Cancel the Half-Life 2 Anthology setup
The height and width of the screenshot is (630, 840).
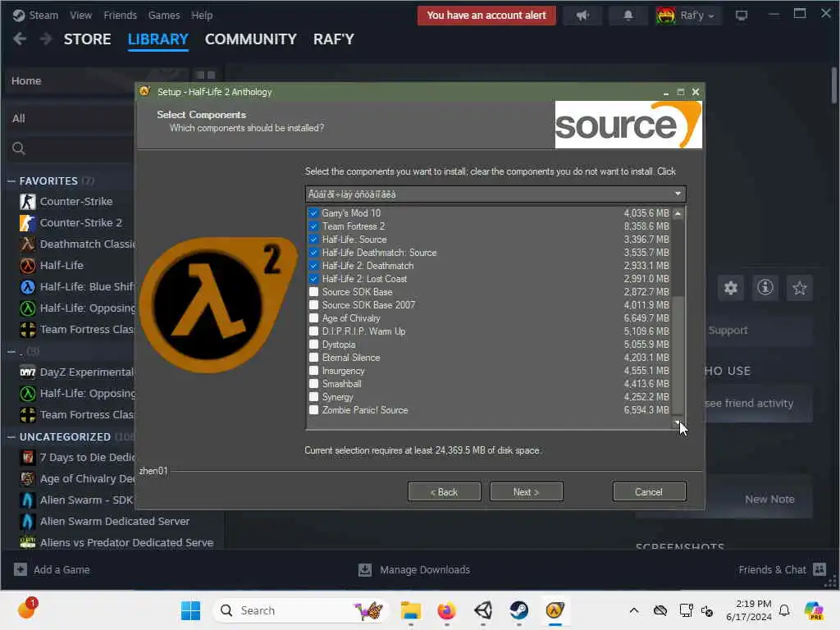650,492
